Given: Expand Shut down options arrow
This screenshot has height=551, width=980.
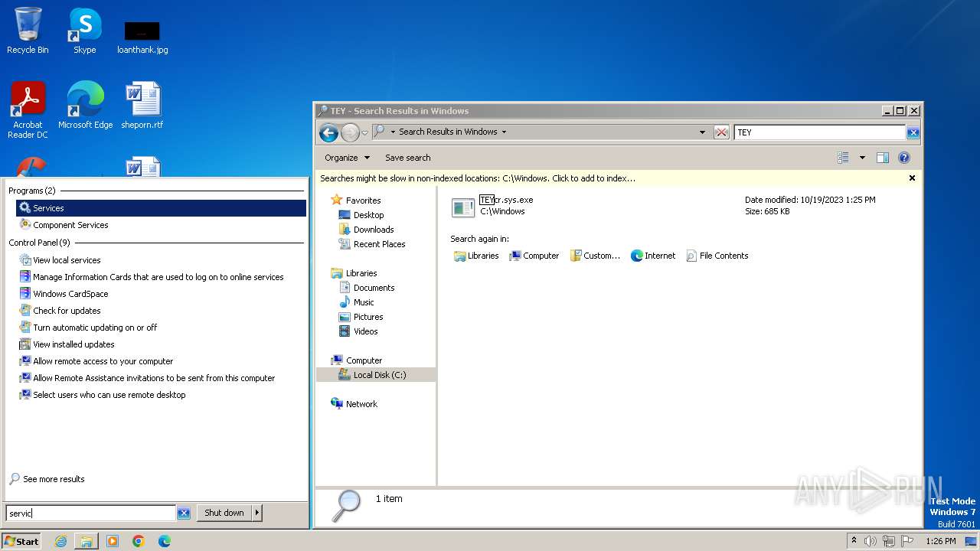Looking at the screenshot, I should 257,514.
